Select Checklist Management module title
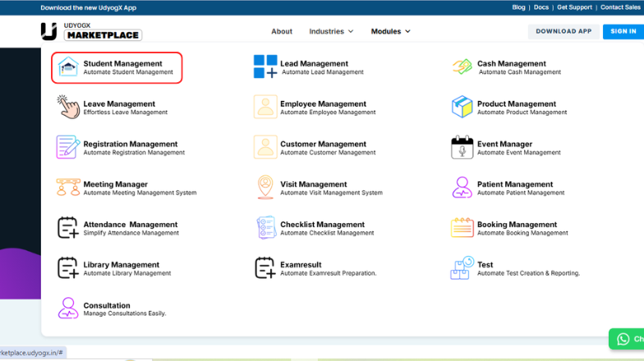The height and width of the screenshot is (361, 644). (x=322, y=225)
